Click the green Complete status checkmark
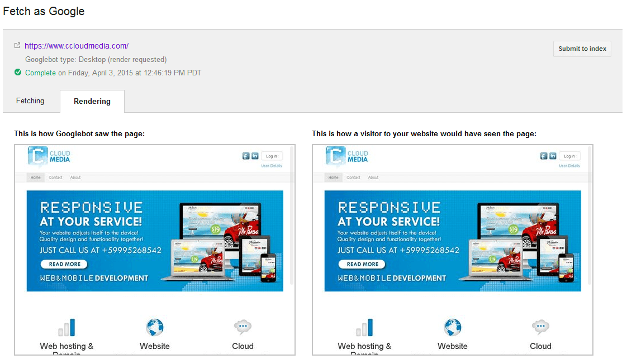This screenshot has height=364, width=627. 18,73
